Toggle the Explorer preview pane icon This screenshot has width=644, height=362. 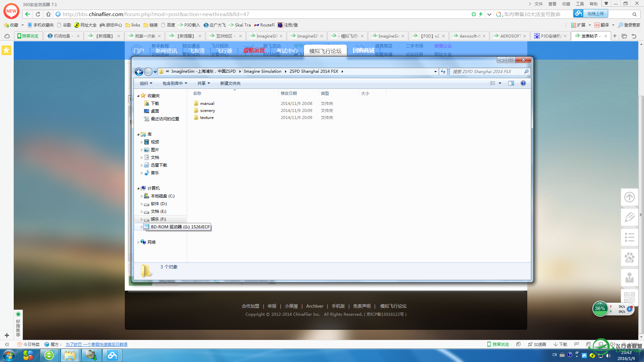511,83
